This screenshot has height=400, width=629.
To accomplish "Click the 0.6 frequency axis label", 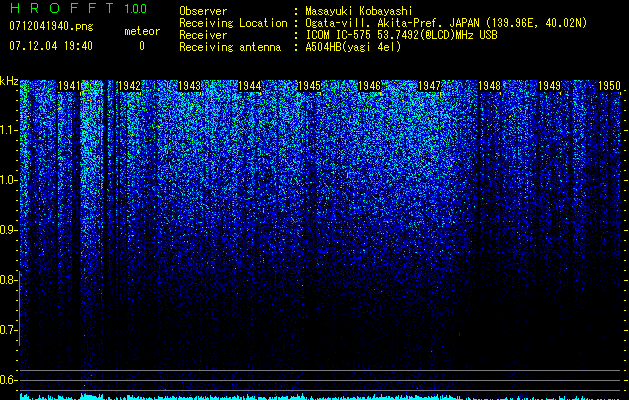I will click(9, 380).
